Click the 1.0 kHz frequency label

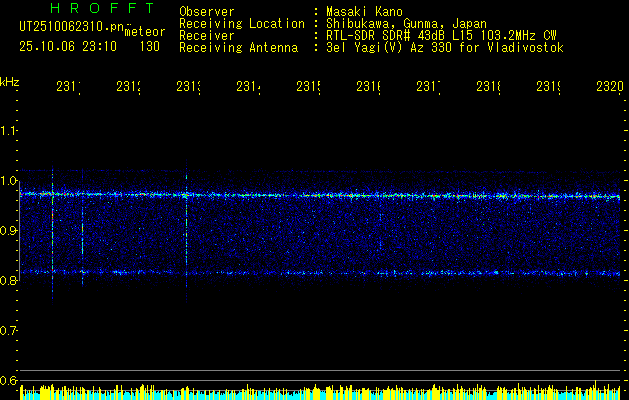point(8,181)
